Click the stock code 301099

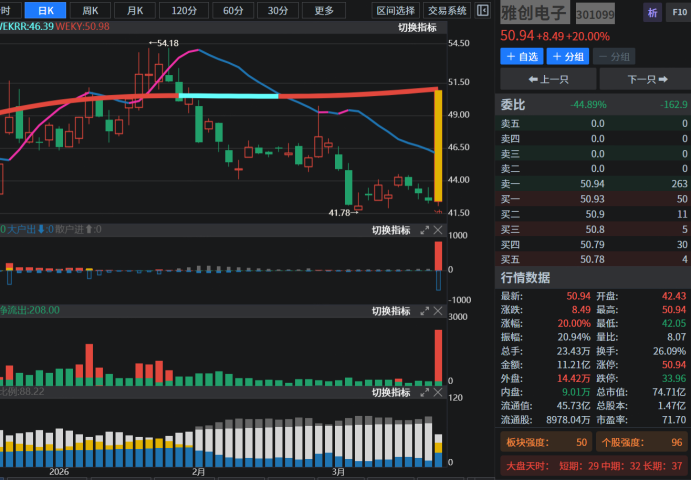point(595,16)
